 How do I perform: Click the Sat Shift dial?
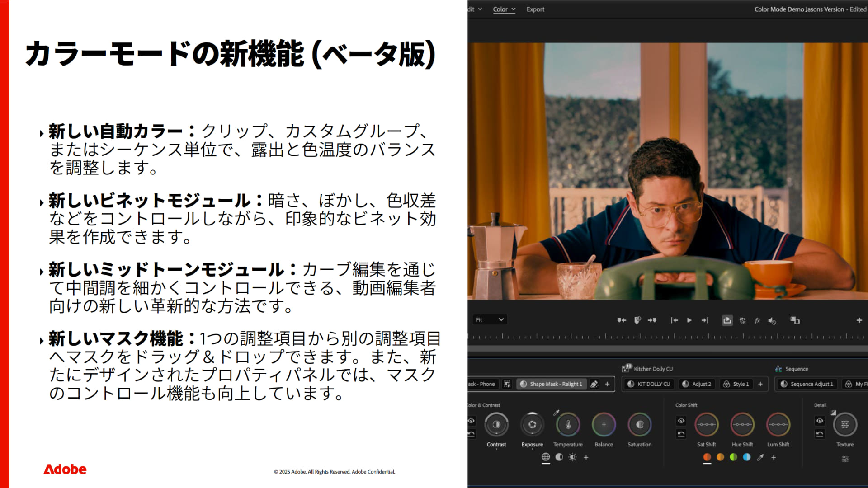(707, 424)
